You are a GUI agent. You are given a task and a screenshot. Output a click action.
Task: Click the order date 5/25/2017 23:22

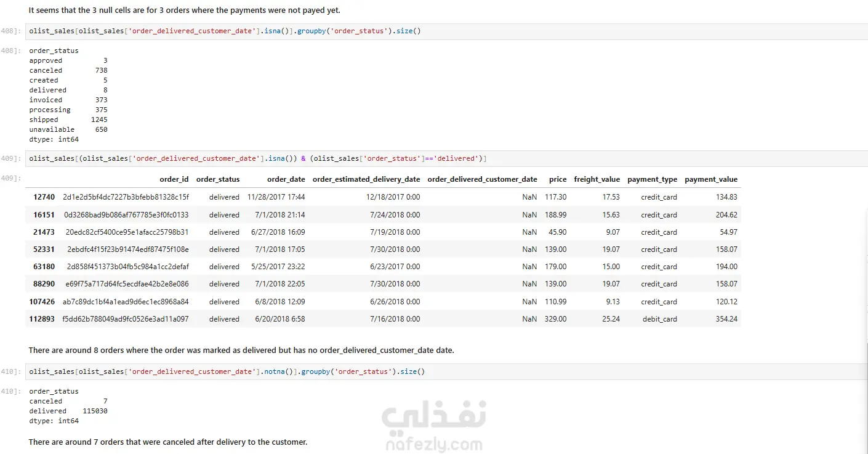(278, 266)
